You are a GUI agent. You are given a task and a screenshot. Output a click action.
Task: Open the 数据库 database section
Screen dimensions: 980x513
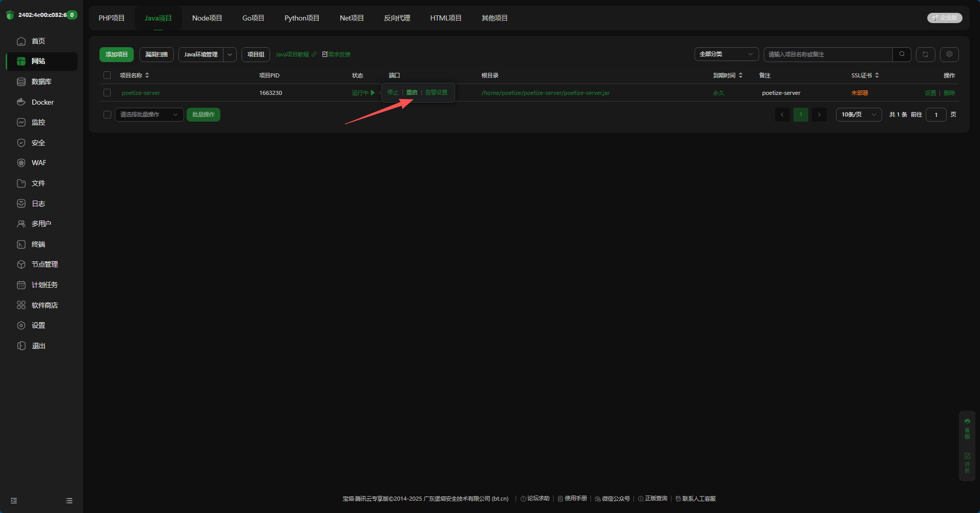tap(42, 82)
